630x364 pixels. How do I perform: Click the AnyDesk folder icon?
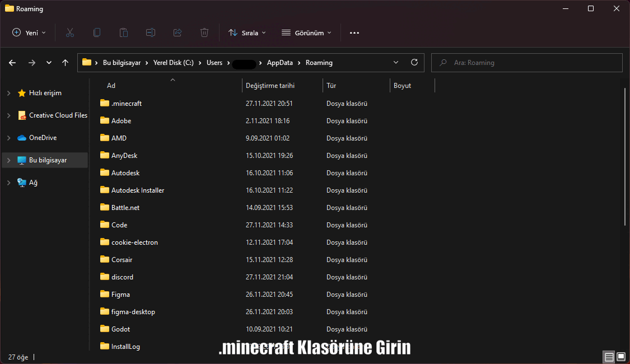point(105,155)
